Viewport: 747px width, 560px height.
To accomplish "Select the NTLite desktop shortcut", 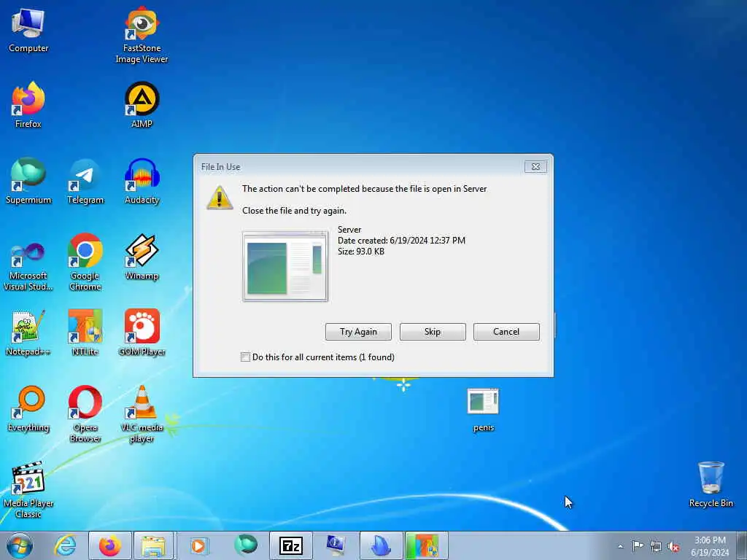I will (85, 332).
